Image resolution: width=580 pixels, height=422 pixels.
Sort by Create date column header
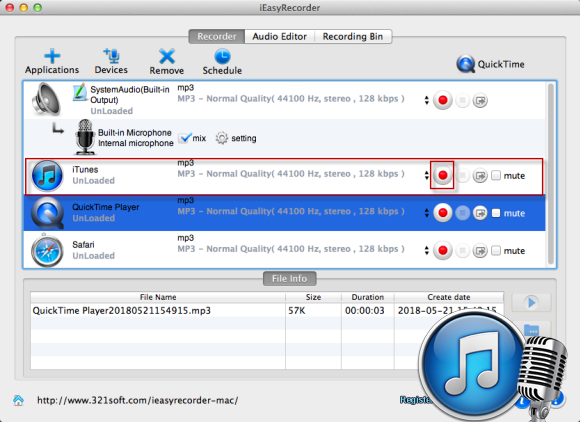click(449, 297)
